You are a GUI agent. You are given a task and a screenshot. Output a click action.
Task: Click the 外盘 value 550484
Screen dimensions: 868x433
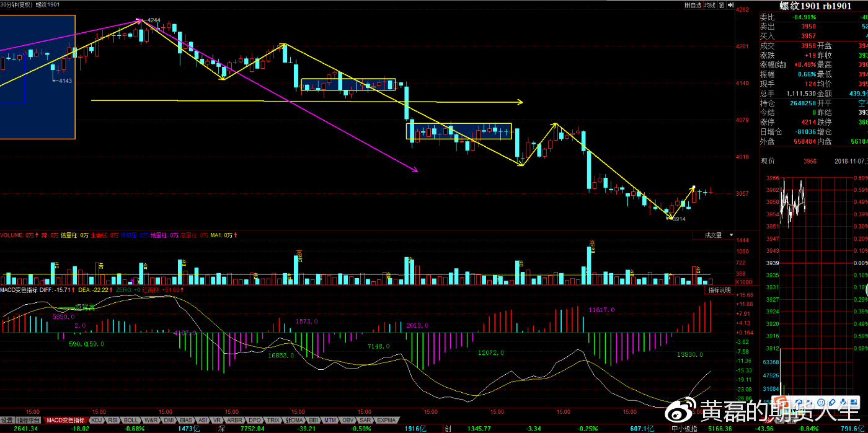point(804,142)
